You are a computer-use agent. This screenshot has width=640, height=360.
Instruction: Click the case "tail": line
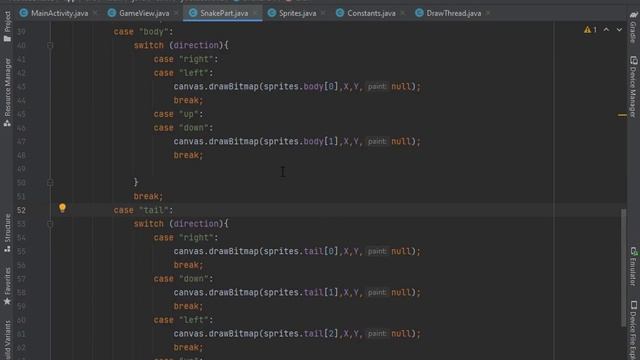click(x=143, y=210)
